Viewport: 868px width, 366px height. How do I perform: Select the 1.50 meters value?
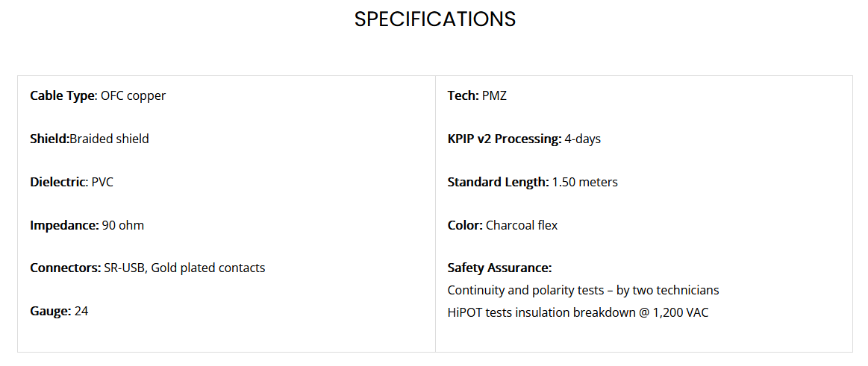(585, 182)
